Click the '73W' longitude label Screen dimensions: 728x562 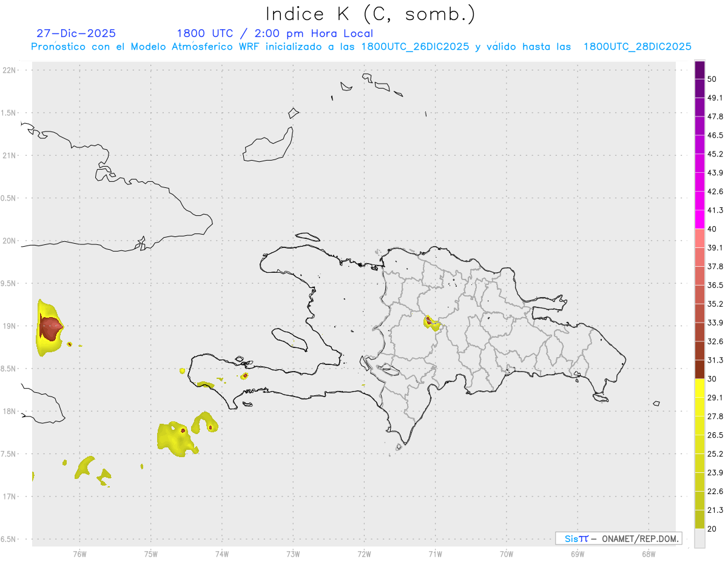tap(293, 554)
